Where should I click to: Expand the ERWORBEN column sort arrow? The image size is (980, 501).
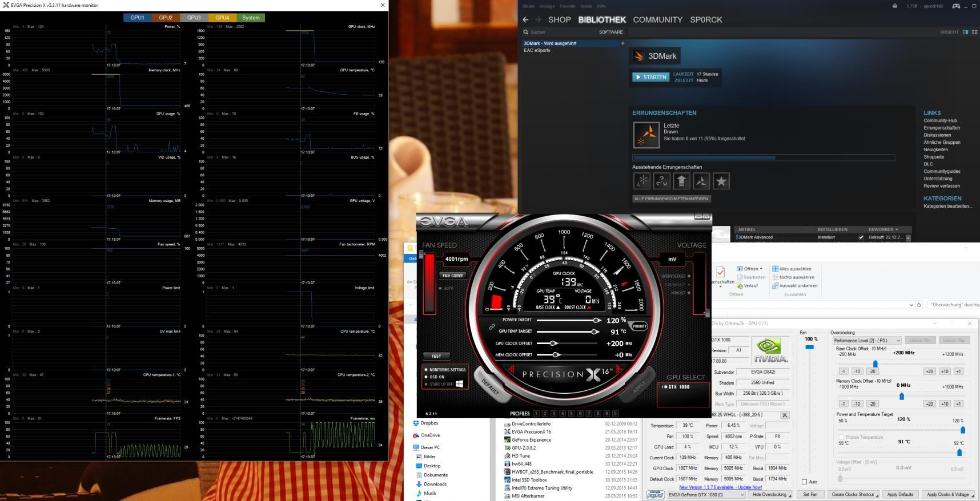click(897, 229)
